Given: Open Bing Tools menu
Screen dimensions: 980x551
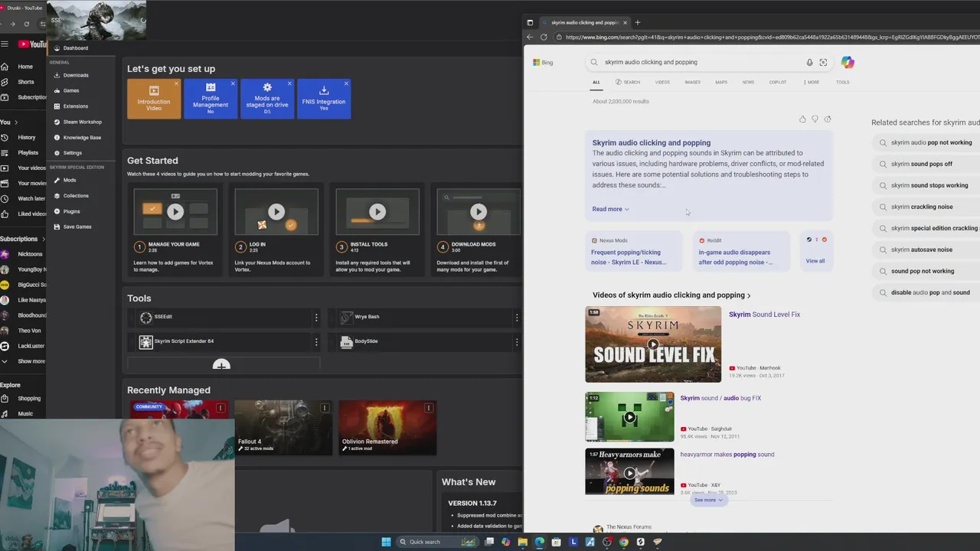Looking at the screenshot, I should 842,82.
